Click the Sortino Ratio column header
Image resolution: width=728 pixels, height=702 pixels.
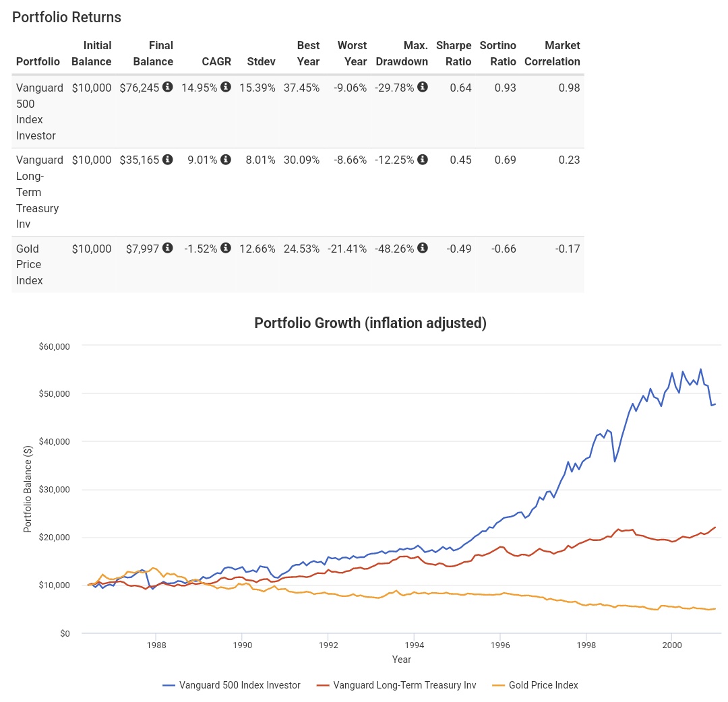[497, 53]
